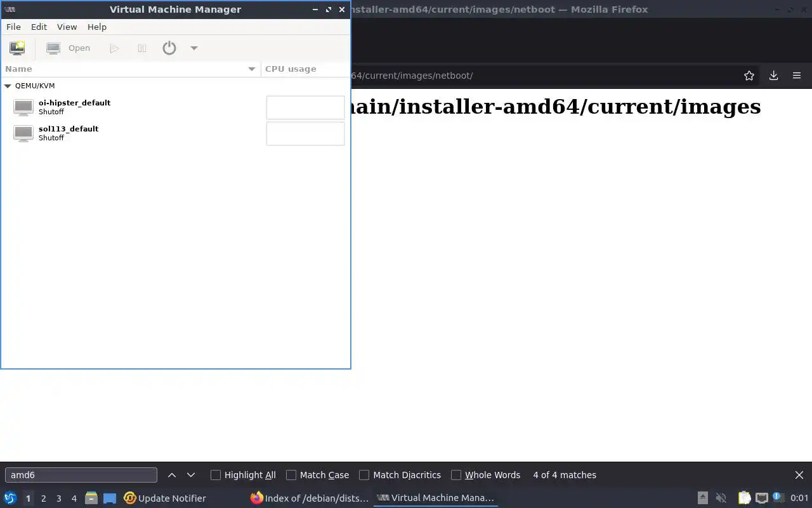Switch to Firefox Index of /debian taskbar entry
The width and height of the screenshot is (812, 508).
click(310, 498)
